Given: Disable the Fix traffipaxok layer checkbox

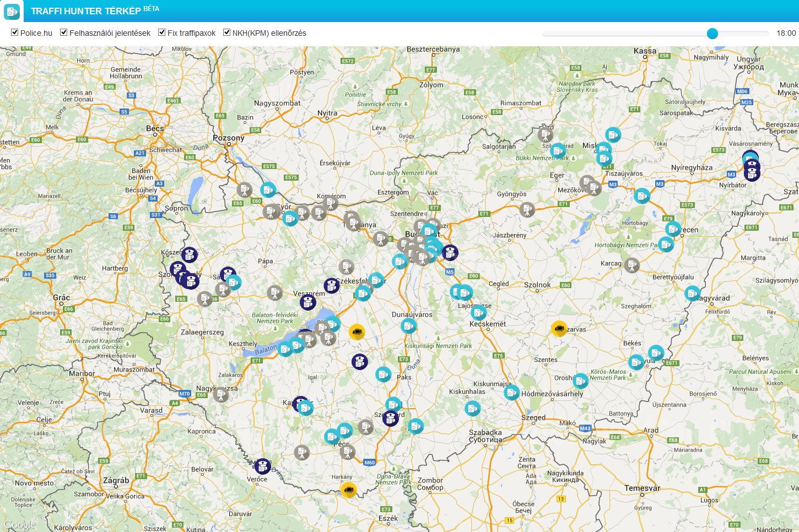Looking at the screenshot, I should pos(162,32).
